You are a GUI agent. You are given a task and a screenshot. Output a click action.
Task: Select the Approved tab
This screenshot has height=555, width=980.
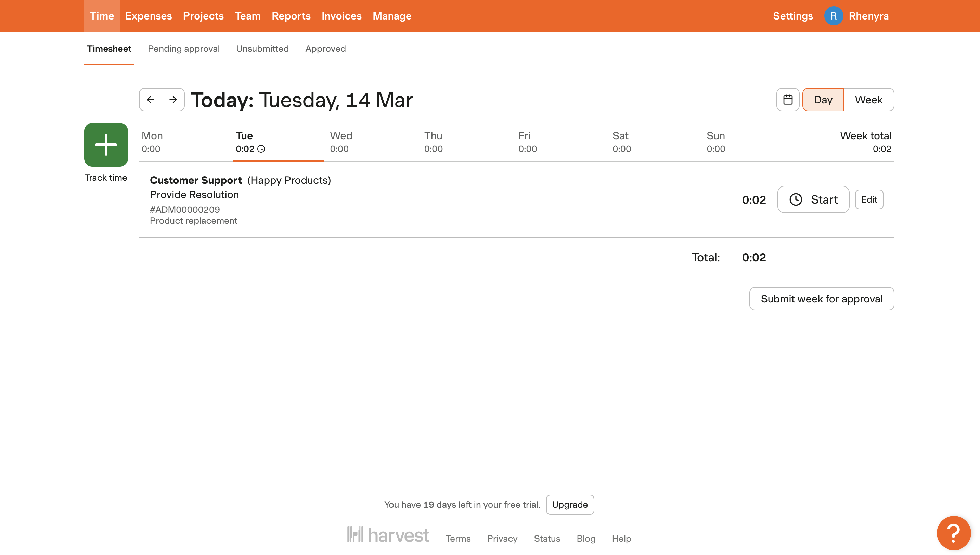tap(326, 49)
